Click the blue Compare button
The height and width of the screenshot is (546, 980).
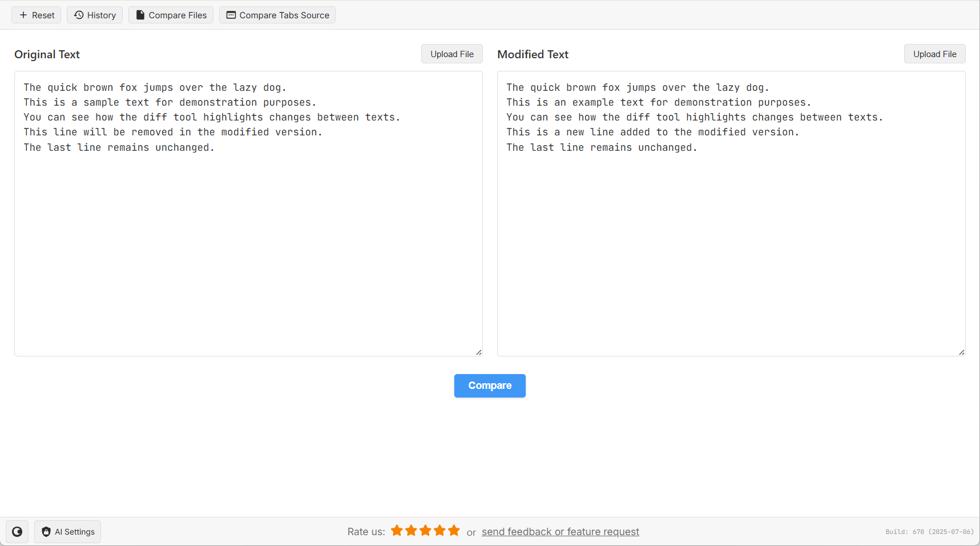(x=490, y=386)
